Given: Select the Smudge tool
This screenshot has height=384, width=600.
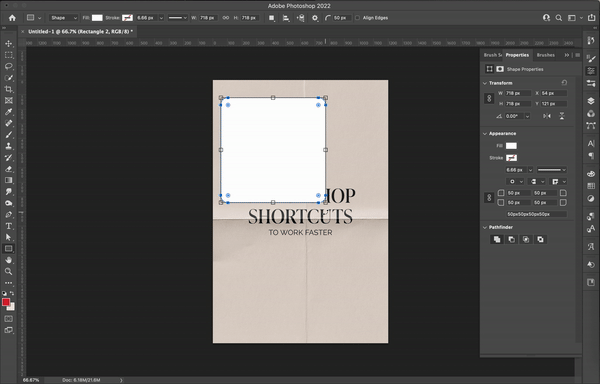Looking at the screenshot, I should 8,192.
